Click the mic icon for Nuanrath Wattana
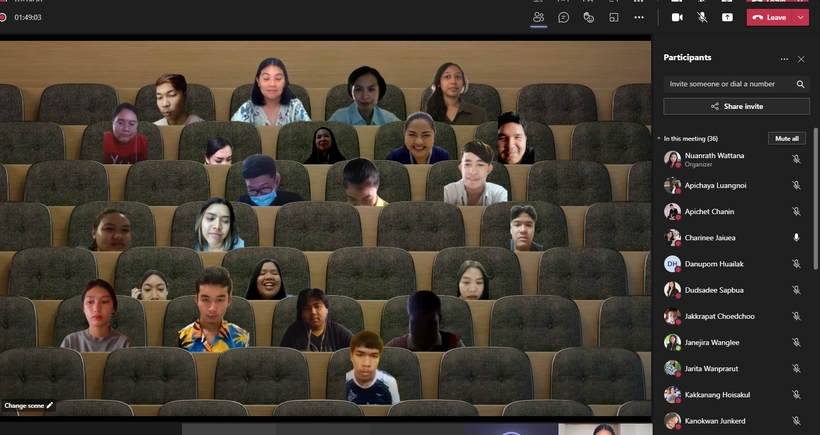The height and width of the screenshot is (435, 820). coord(796,159)
